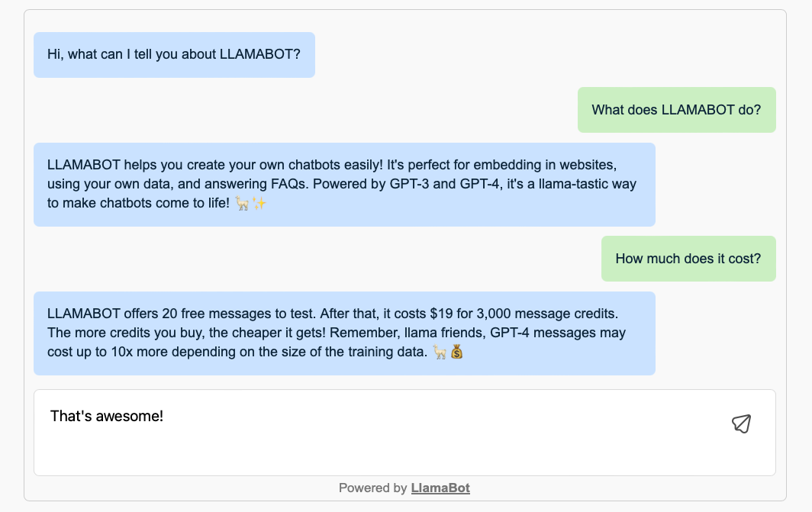
Task: Click the llama emoji in the chatbot description message
Action: point(242,203)
